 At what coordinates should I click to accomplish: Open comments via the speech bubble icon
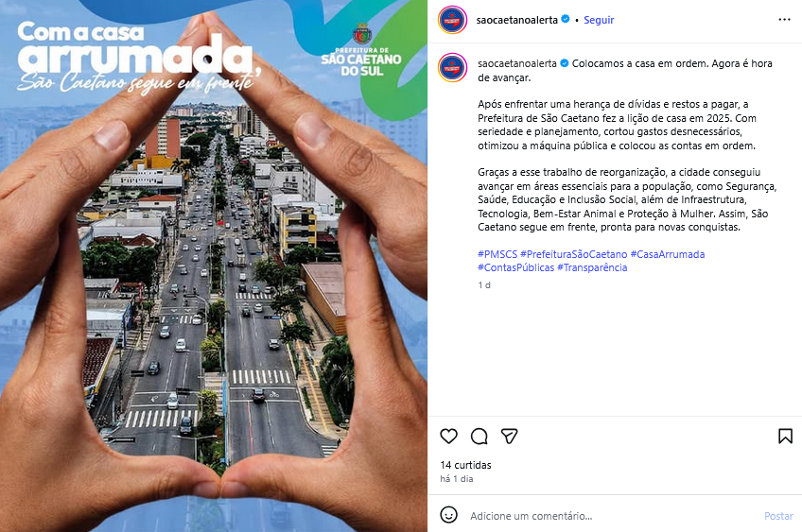(479, 436)
